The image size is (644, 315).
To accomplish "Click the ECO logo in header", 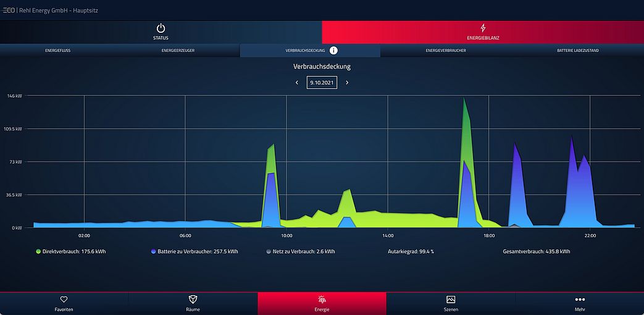I will point(9,10).
